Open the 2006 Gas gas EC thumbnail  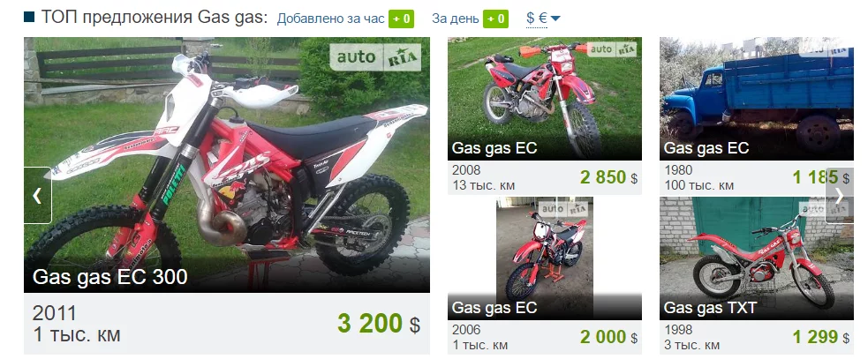(545, 258)
